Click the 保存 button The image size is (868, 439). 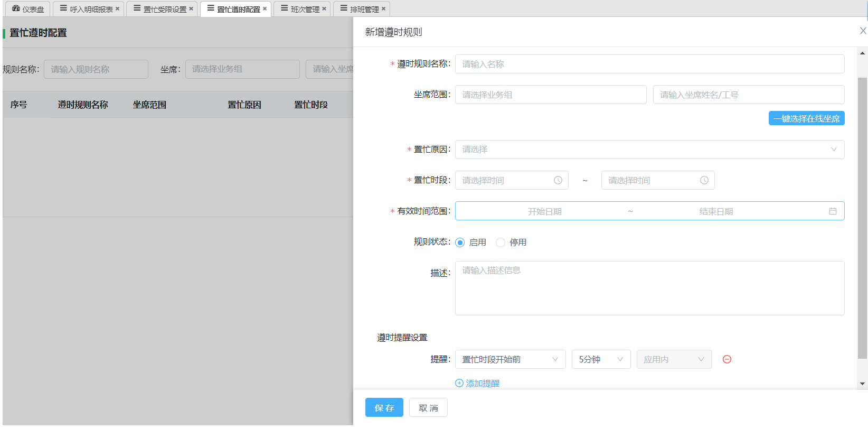coord(384,407)
